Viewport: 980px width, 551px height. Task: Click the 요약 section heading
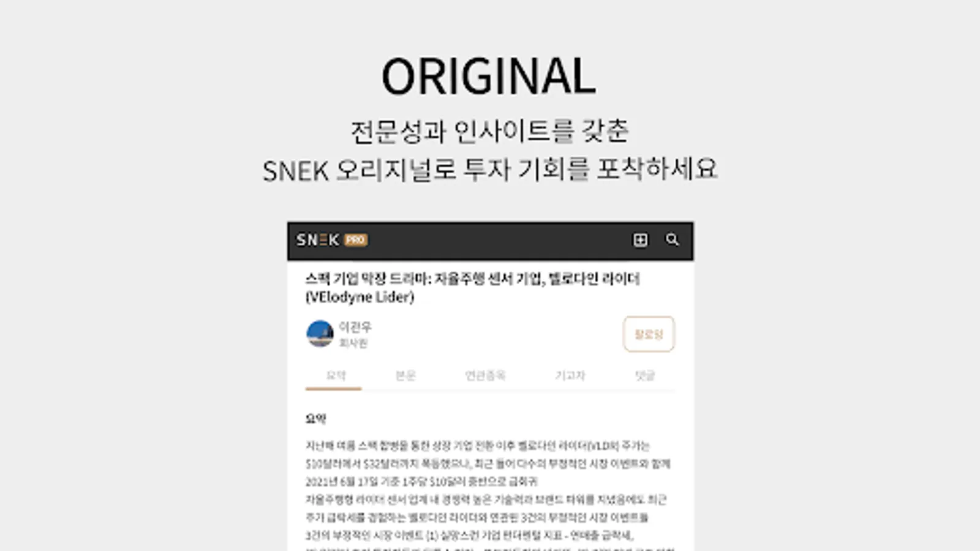pos(315,419)
